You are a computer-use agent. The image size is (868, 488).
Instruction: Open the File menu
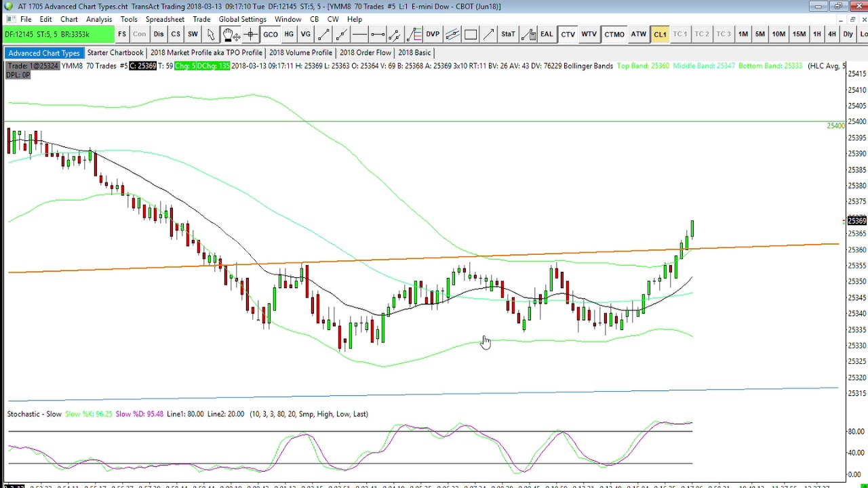point(26,19)
